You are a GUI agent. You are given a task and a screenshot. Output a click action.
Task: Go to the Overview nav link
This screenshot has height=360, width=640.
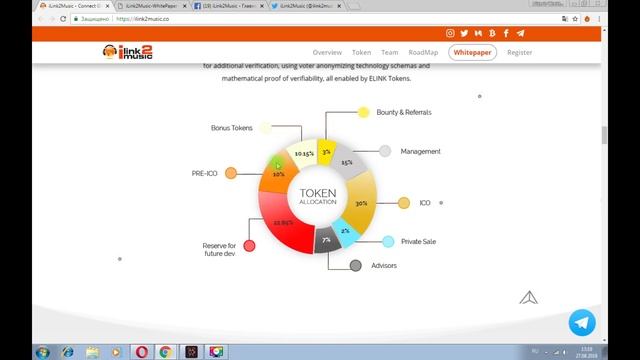(327, 52)
